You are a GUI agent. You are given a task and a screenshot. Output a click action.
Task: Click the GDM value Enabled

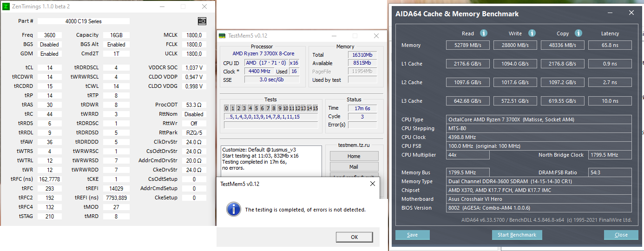[x=50, y=54]
